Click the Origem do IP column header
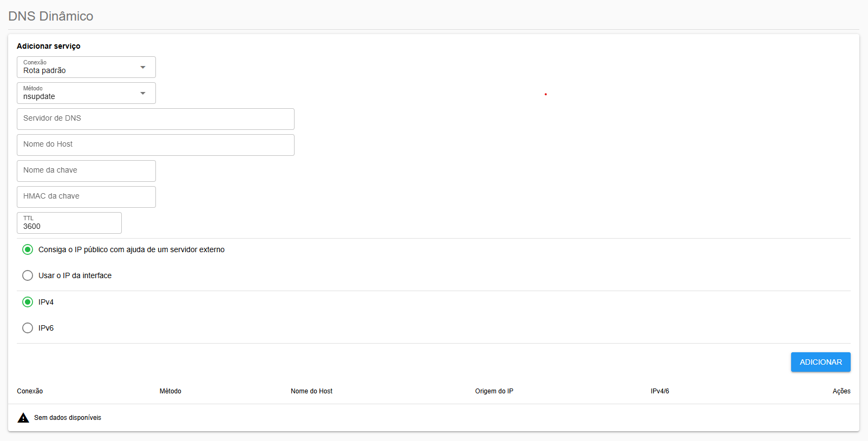The width and height of the screenshot is (868, 441). pyautogui.click(x=494, y=391)
